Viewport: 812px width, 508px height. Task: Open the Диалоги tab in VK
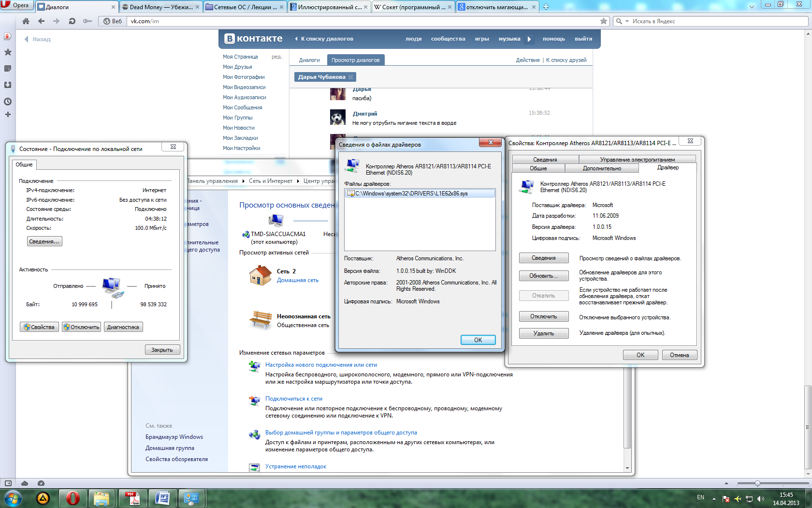pos(309,60)
